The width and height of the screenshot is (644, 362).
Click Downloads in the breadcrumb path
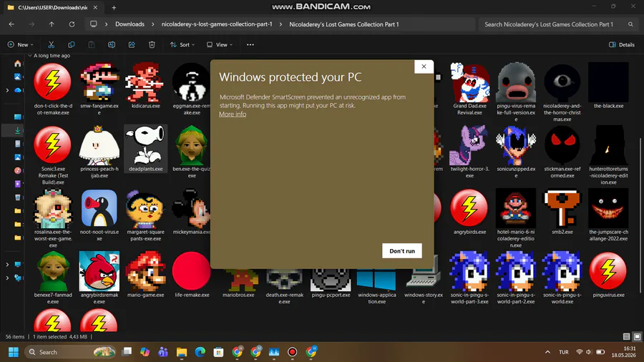[130, 24]
